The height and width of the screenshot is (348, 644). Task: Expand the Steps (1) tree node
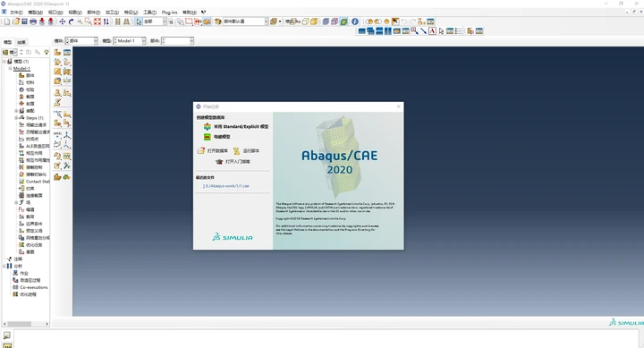pos(16,118)
